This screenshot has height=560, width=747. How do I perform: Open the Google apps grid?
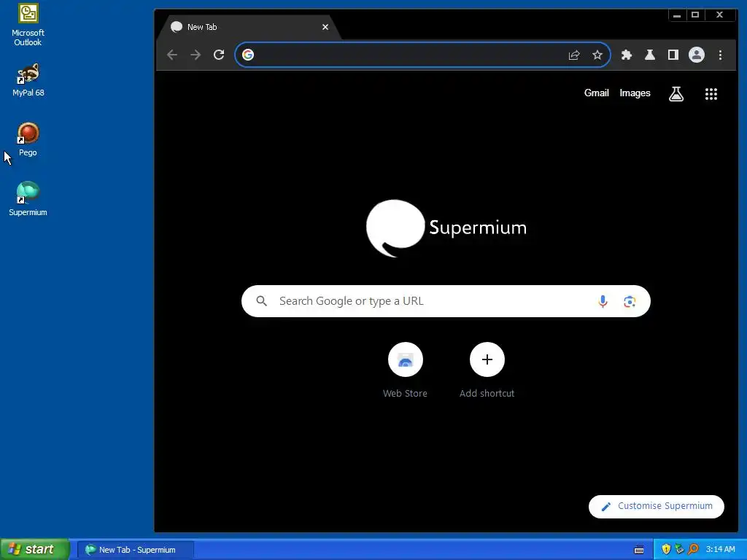(711, 94)
